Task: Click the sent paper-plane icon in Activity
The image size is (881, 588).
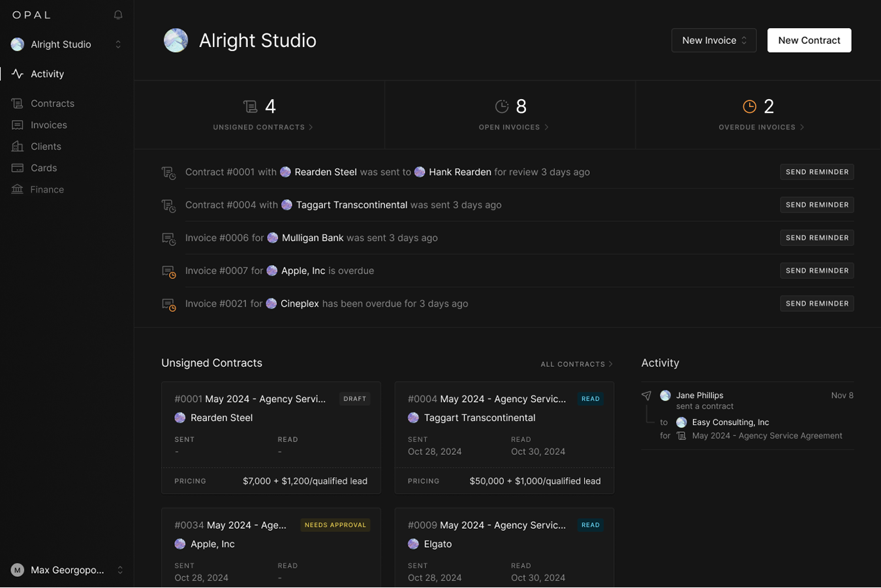Action: [x=646, y=395]
